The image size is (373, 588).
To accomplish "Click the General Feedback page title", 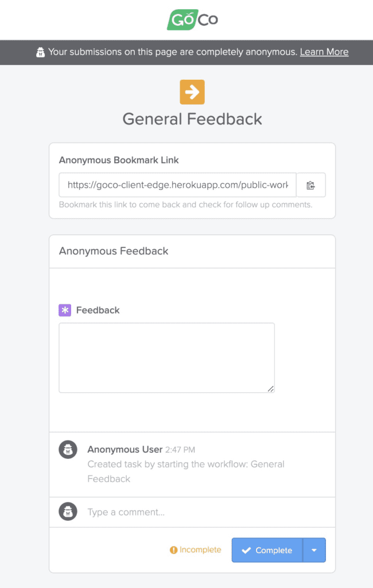I will pos(192,119).
